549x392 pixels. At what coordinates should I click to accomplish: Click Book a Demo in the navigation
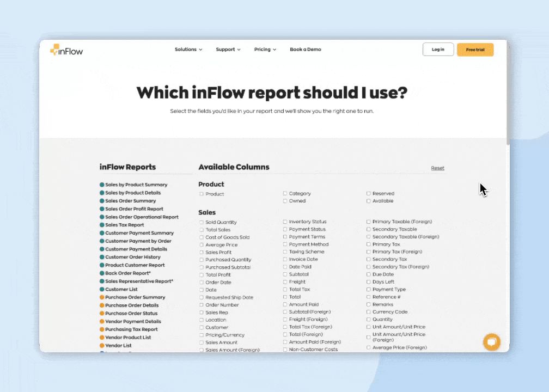(x=306, y=49)
